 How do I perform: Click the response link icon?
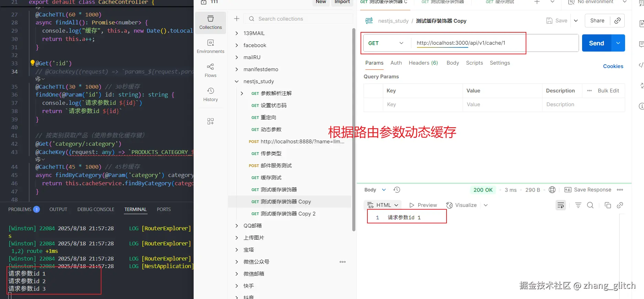pos(620,205)
